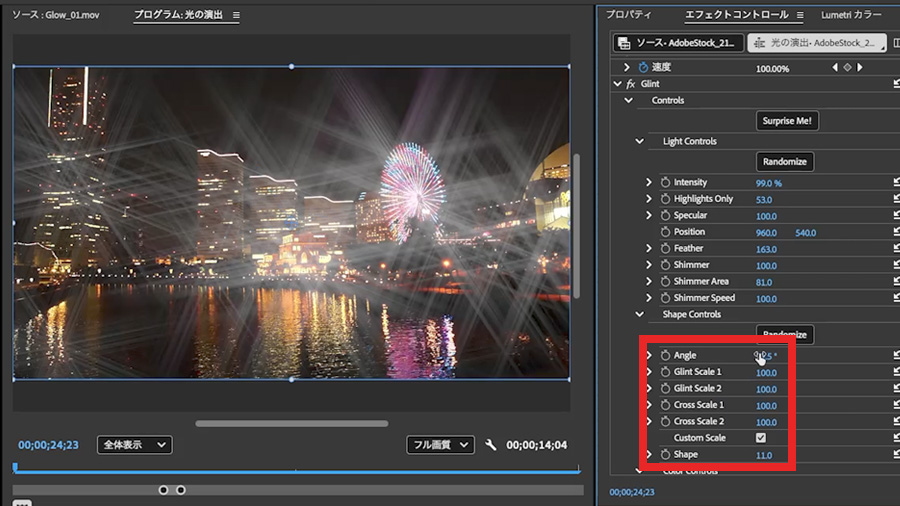Toggle Shimmer Speed animation stopwatch
900x506 pixels.
(665, 298)
